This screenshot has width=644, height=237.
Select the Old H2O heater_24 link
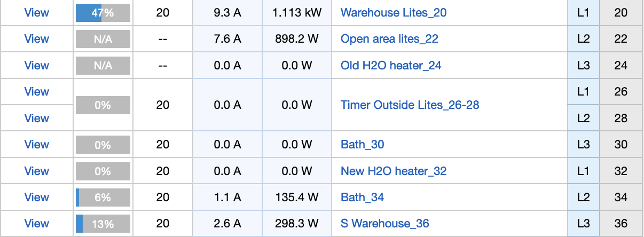391,65
